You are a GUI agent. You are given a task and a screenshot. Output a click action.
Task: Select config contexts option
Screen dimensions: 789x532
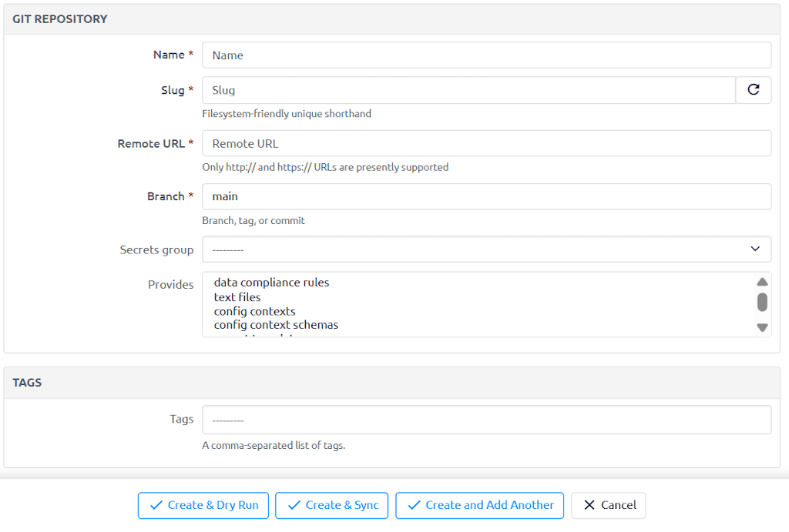tap(254, 311)
